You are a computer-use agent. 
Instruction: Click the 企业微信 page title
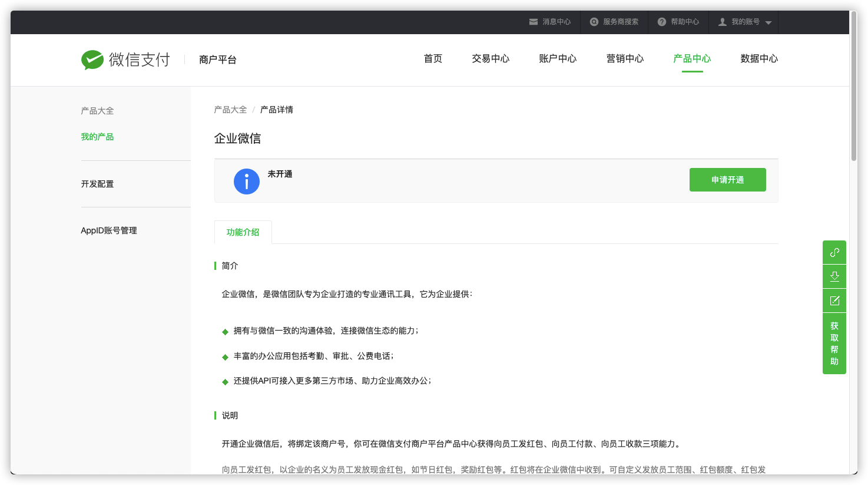click(237, 138)
